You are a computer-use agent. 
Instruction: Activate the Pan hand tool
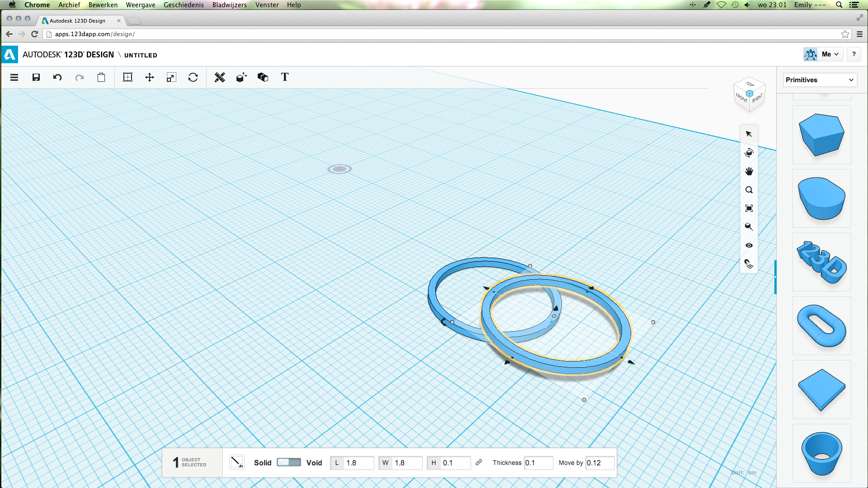point(749,171)
